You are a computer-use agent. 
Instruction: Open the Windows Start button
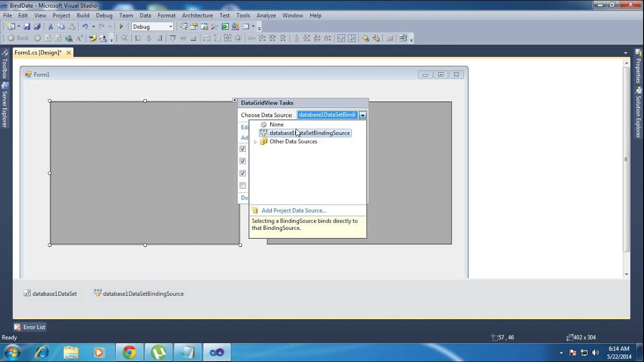(12, 352)
